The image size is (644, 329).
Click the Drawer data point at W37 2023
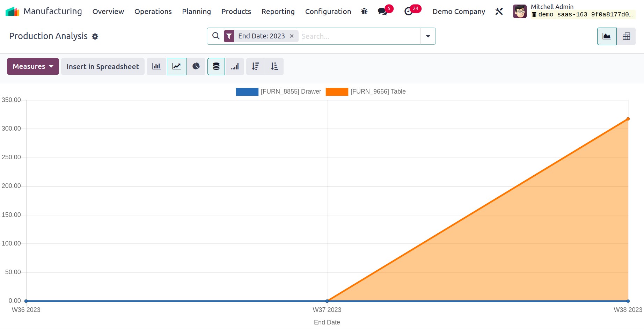[327, 301]
